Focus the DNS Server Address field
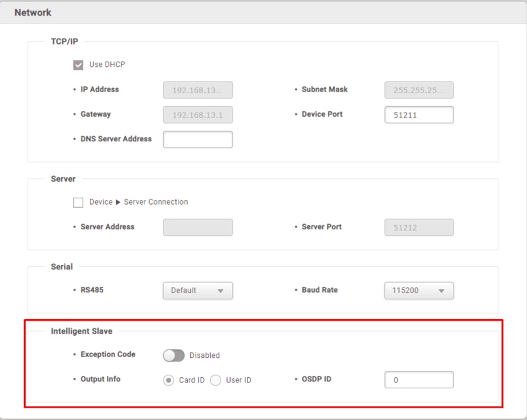 coord(198,140)
